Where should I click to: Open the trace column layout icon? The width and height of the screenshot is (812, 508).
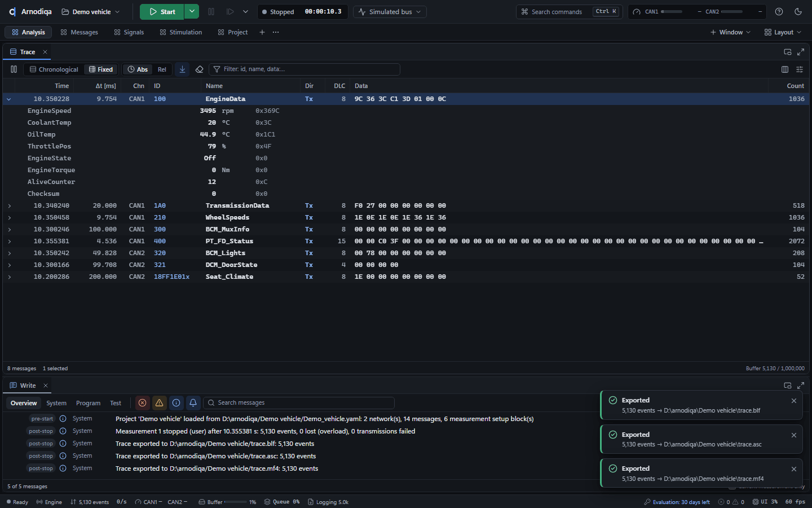point(785,69)
